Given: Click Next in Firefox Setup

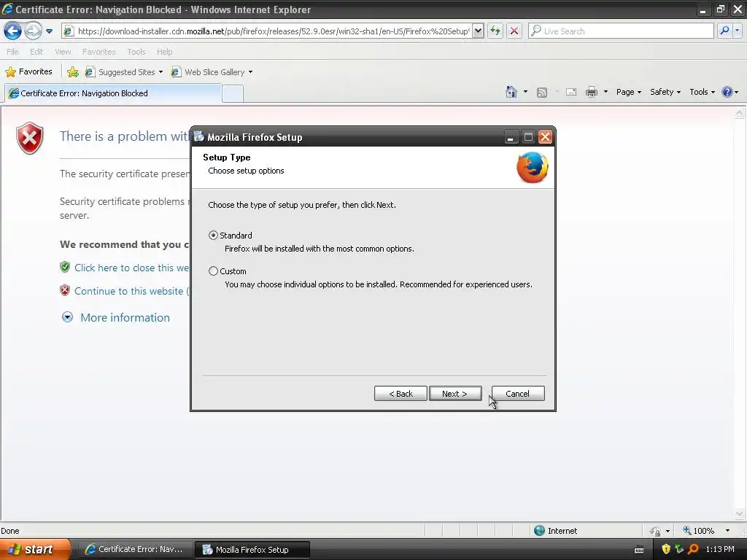Looking at the screenshot, I should [x=455, y=393].
